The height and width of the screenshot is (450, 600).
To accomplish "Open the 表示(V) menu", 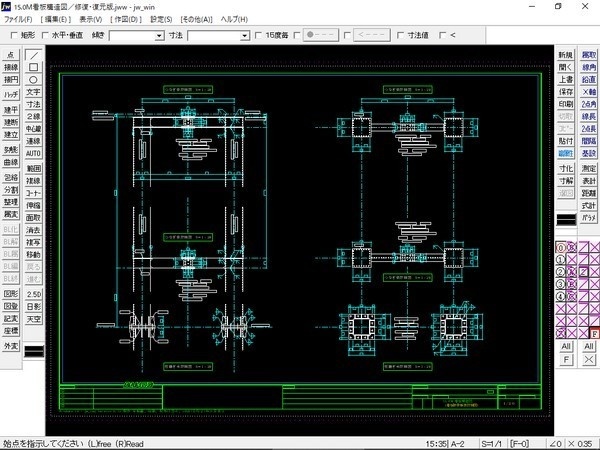I will coord(91,19).
